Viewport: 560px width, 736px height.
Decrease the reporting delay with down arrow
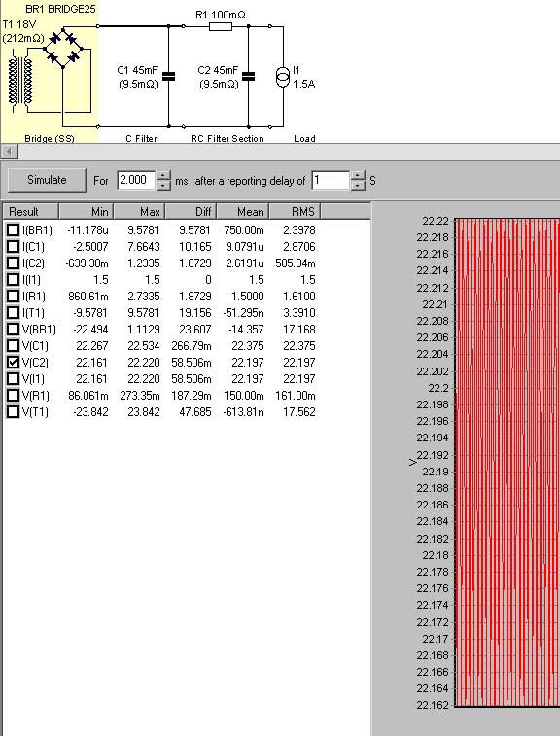click(357, 185)
